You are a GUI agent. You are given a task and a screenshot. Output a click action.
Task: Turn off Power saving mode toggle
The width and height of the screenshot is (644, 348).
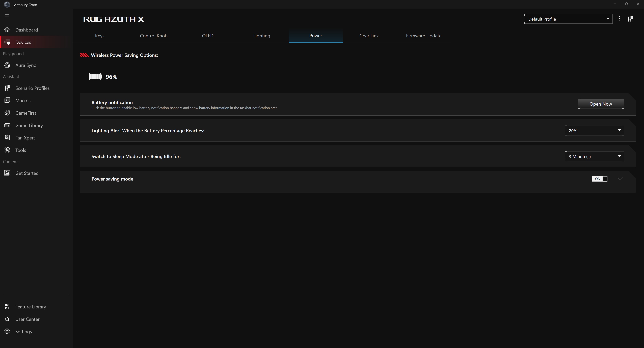600,179
